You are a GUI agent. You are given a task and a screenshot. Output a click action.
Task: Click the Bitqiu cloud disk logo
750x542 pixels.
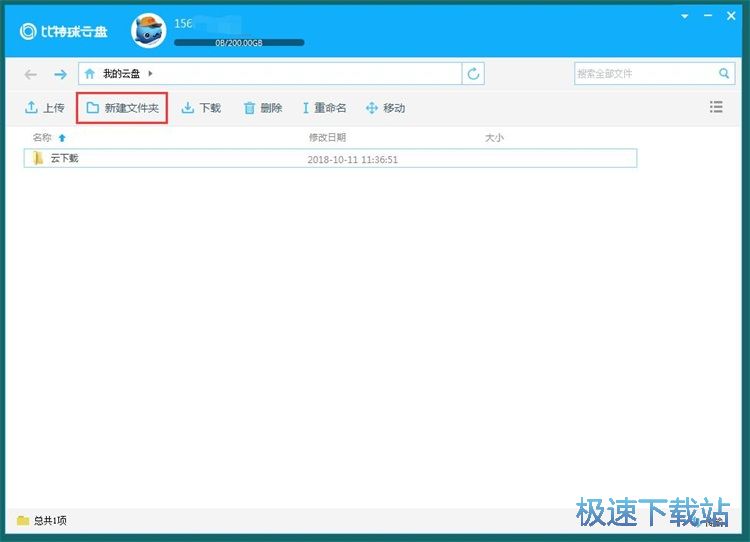(x=64, y=32)
